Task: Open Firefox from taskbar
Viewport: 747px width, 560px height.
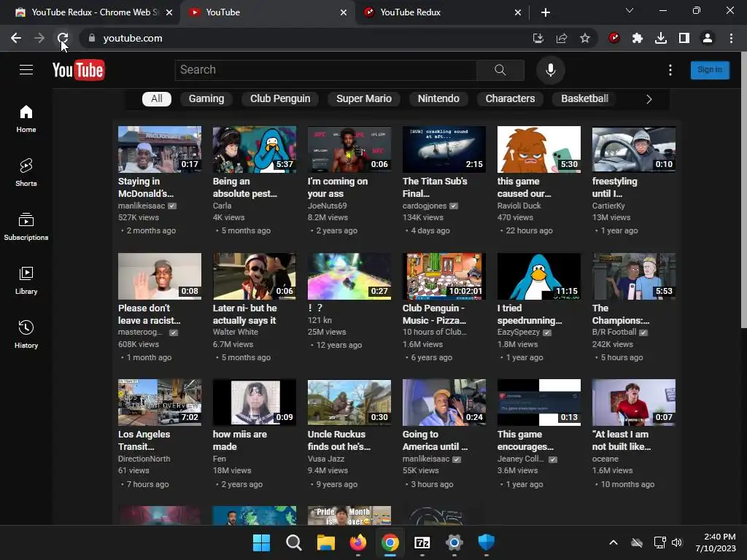Action: coord(357,542)
